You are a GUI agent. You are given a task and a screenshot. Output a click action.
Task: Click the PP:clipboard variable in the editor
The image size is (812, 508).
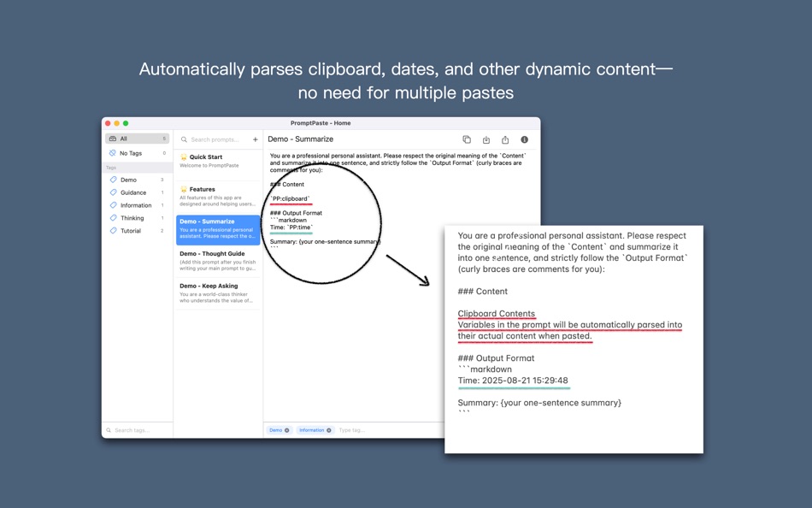(x=290, y=198)
